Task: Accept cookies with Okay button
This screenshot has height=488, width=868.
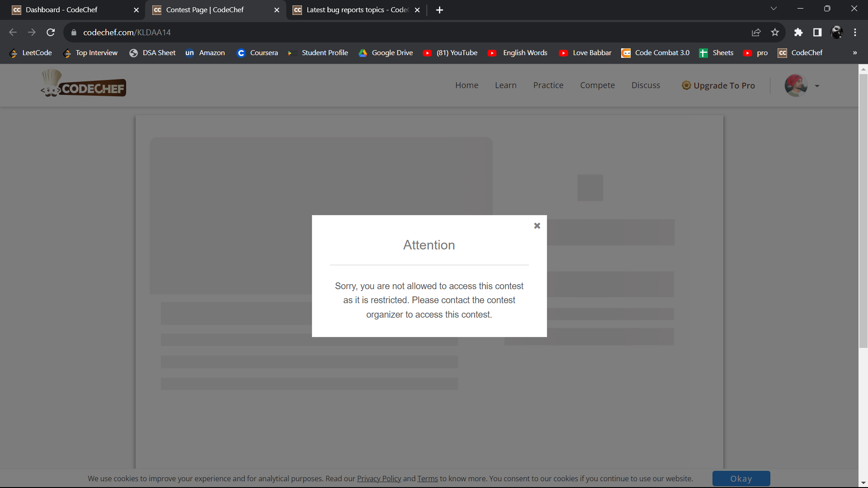Action: pyautogui.click(x=741, y=479)
